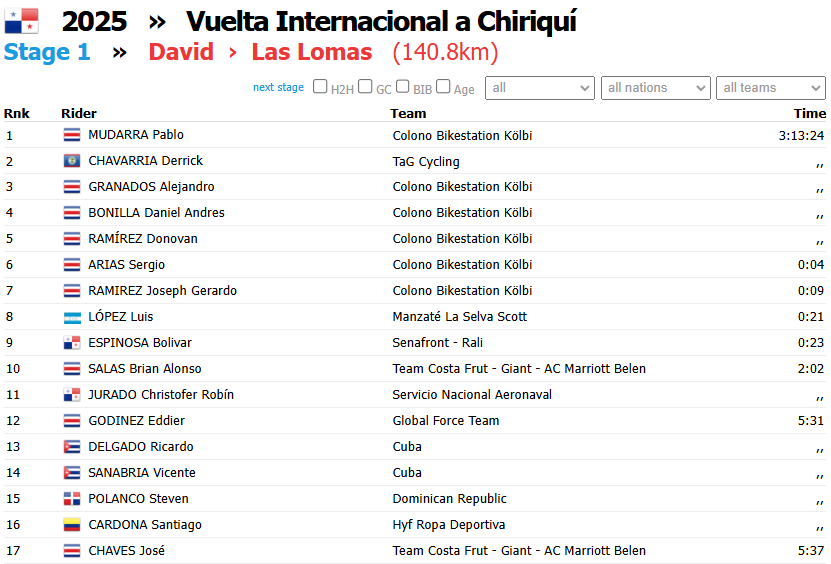Open rider SALAS Brian Alonso

tap(145, 368)
